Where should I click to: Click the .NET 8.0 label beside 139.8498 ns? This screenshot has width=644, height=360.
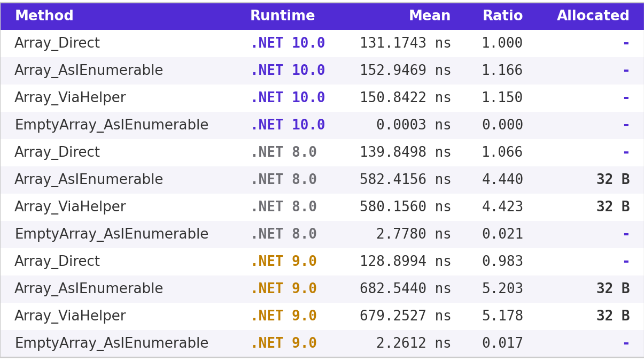click(283, 152)
